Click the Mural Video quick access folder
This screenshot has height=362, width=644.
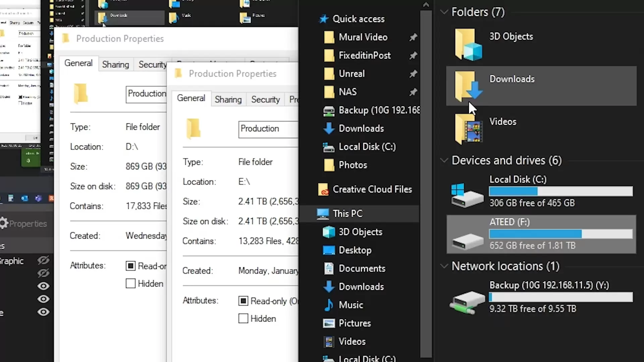(x=363, y=37)
